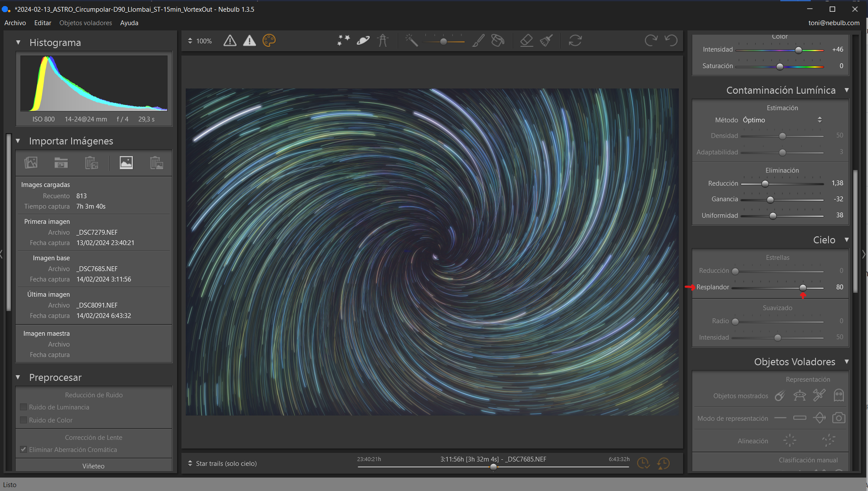Activate the magic wand tool
Viewport: 868px width, 491px height.
pyautogui.click(x=411, y=41)
